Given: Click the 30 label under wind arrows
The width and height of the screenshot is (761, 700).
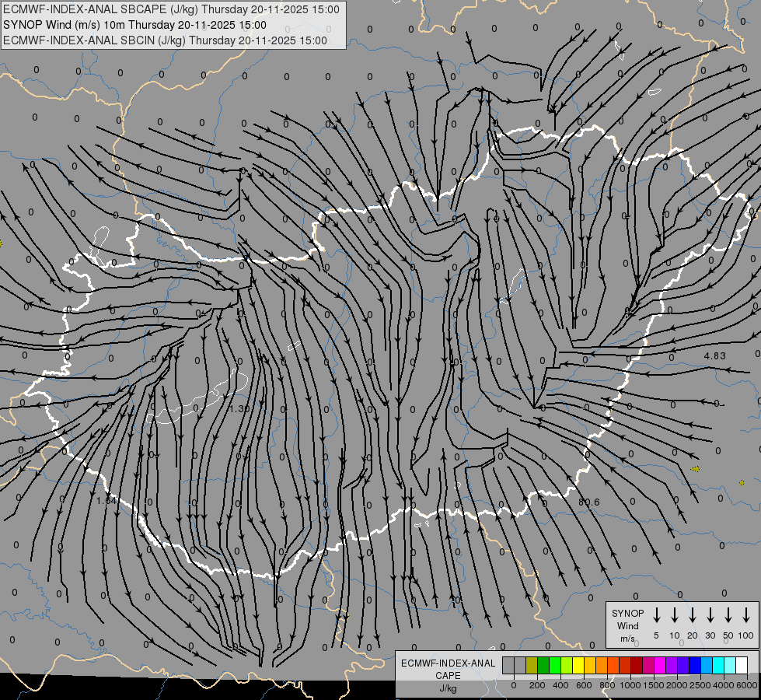Looking at the screenshot, I should (x=710, y=635).
